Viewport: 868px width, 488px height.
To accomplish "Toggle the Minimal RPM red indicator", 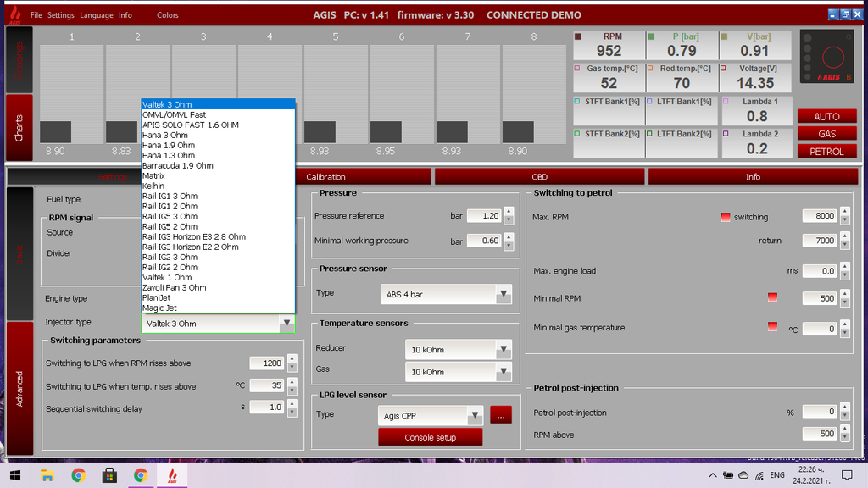I will coord(772,297).
